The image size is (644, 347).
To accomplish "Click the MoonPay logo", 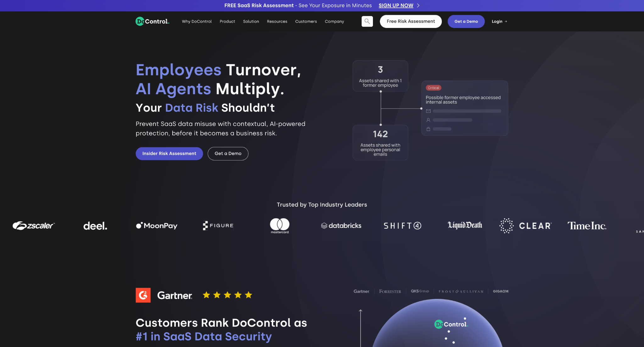I will pyautogui.click(x=157, y=225).
